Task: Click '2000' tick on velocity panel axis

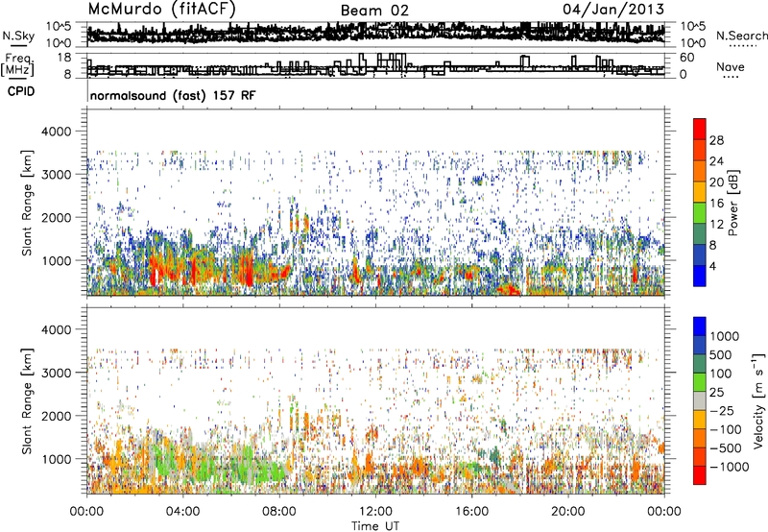Action: click(57, 416)
